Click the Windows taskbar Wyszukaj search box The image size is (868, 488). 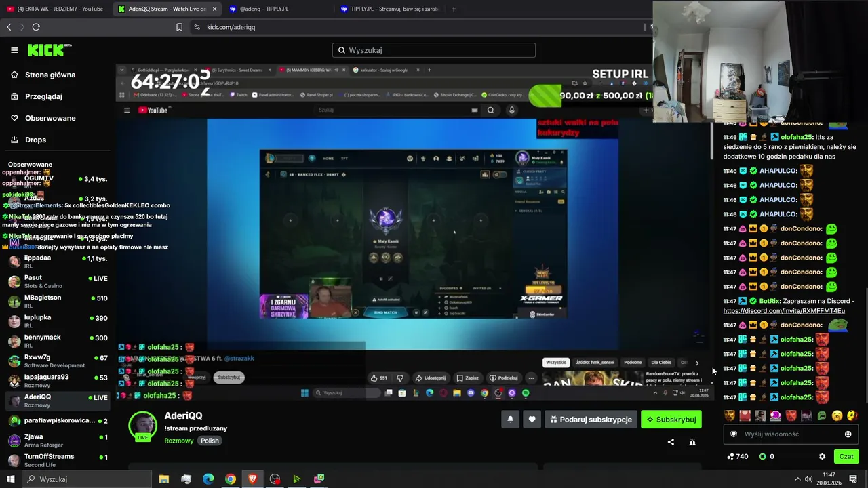(87, 479)
